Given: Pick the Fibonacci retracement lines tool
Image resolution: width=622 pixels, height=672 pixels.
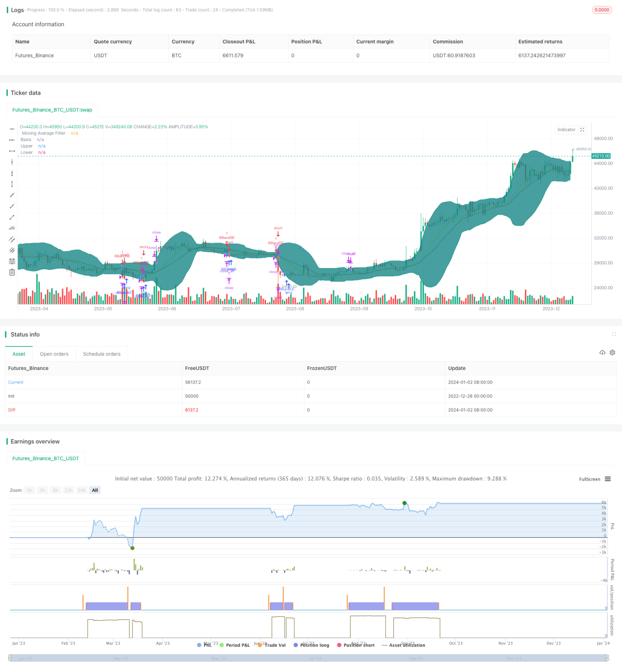Looking at the screenshot, I should pos(12,261).
